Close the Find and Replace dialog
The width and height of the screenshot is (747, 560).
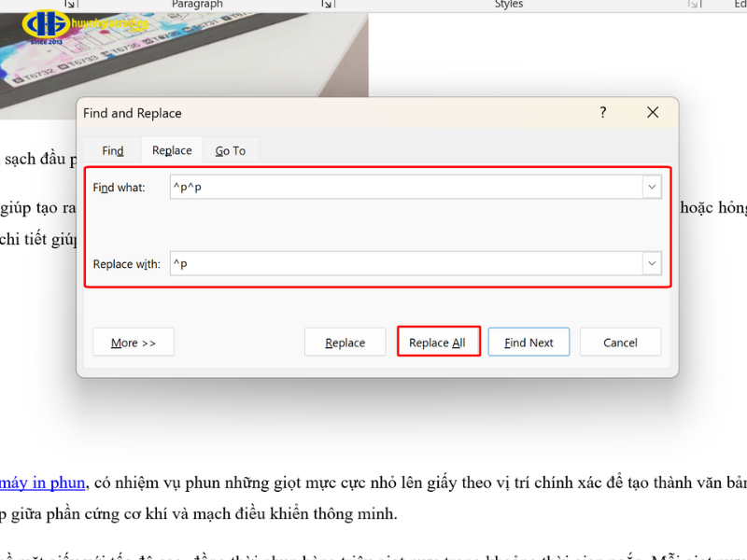(x=654, y=113)
